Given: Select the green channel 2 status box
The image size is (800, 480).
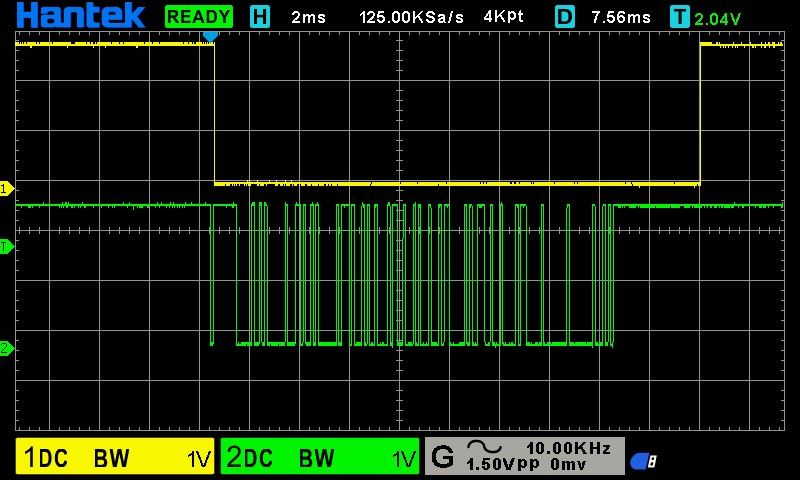Looking at the screenshot, I should point(320,457).
